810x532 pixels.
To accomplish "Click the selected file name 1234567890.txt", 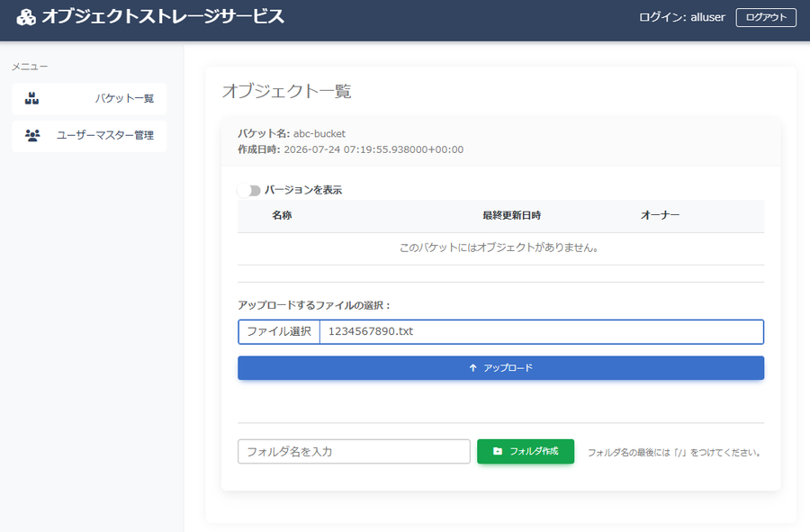I will (x=371, y=331).
